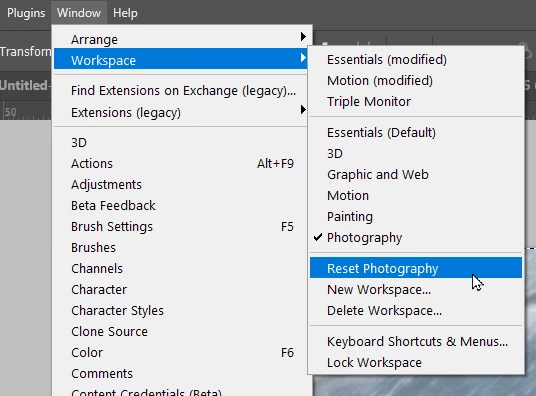
Task: Click Find Extensions on Exchange (legacy)…
Action: pyautogui.click(x=180, y=91)
